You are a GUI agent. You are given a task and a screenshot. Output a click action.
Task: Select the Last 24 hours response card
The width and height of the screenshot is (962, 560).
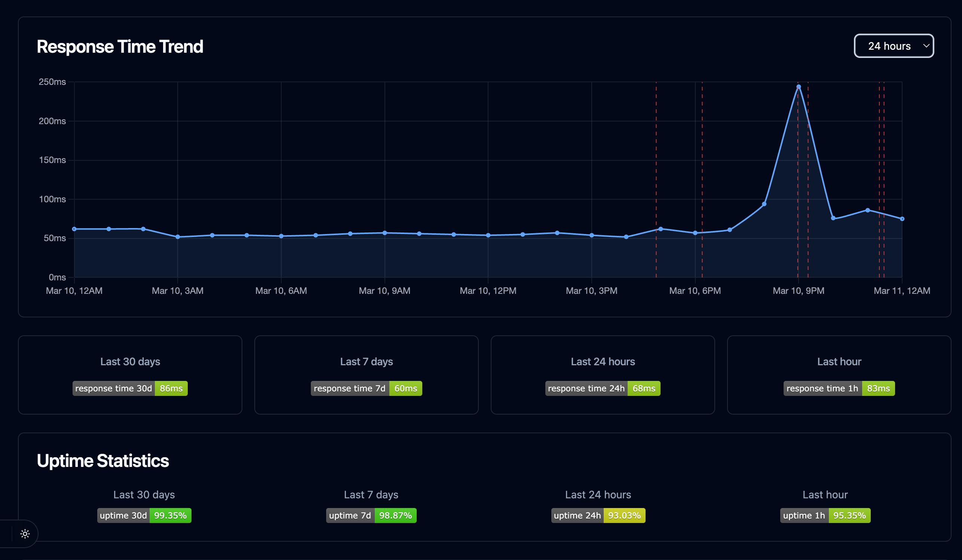pos(603,375)
